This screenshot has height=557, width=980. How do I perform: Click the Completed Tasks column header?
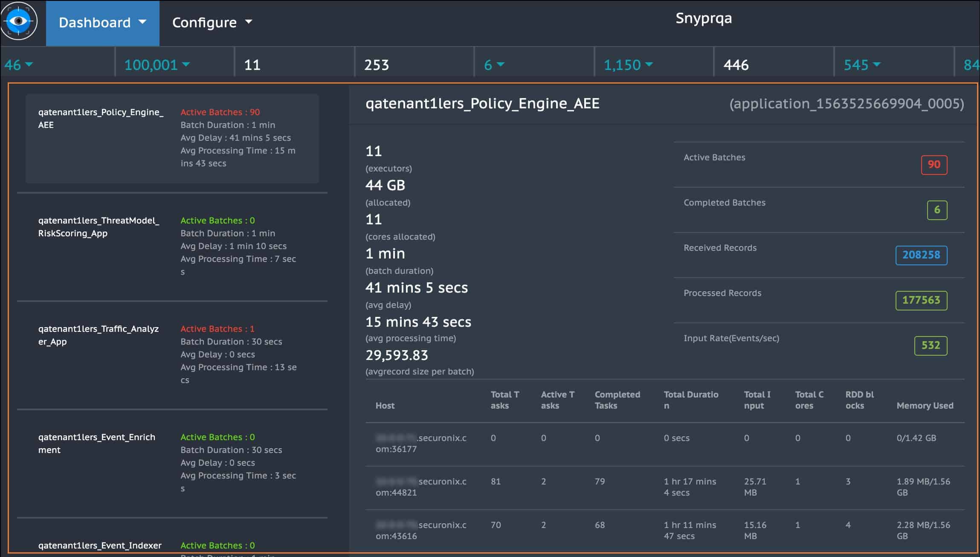[x=617, y=400]
